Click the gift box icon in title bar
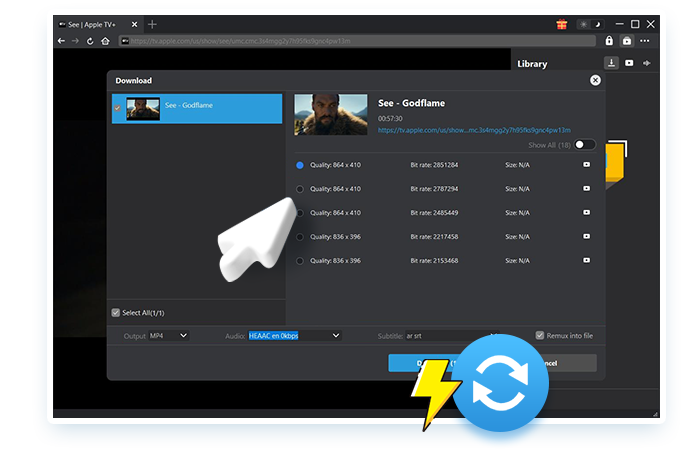The width and height of the screenshot is (684, 449). 562,24
